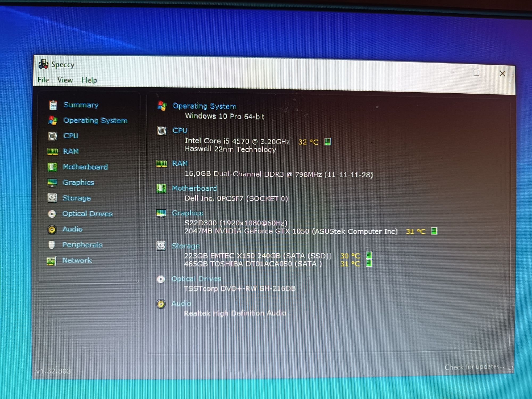Select RAM in the sidebar
532x399 pixels.
[x=71, y=151]
